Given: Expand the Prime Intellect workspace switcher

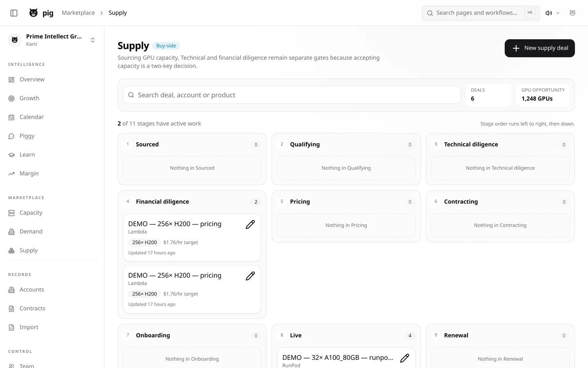Looking at the screenshot, I should coord(52,40).
